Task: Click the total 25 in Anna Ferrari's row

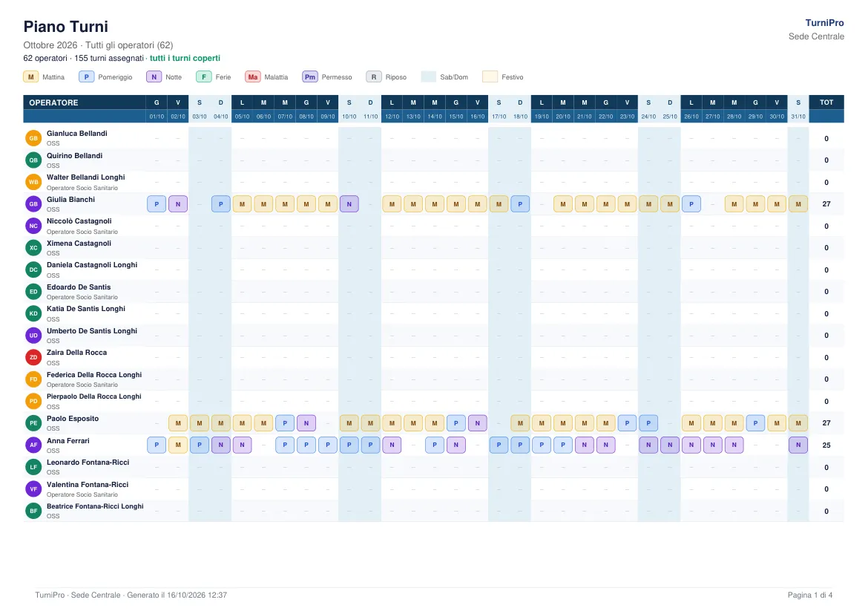Action: pos(826,445)
